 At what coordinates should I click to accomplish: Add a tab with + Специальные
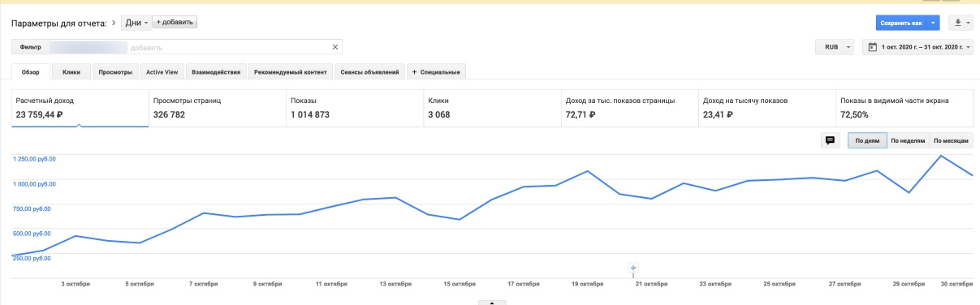pos(437,72)
